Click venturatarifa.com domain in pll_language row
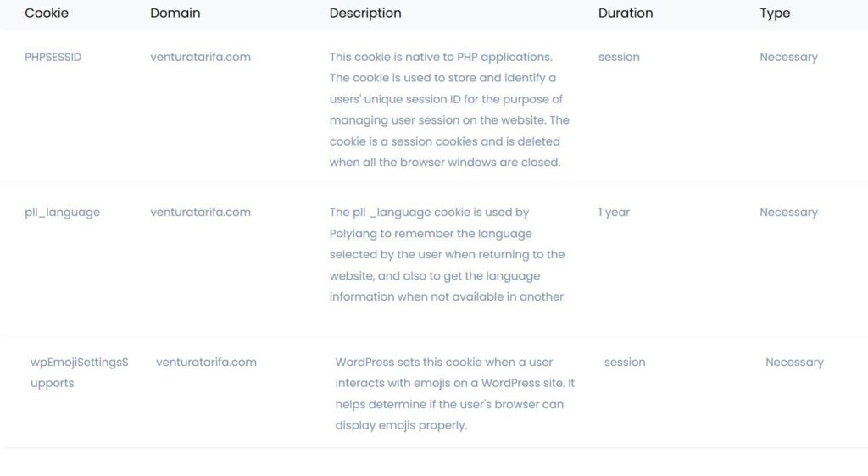 point(200,213)
